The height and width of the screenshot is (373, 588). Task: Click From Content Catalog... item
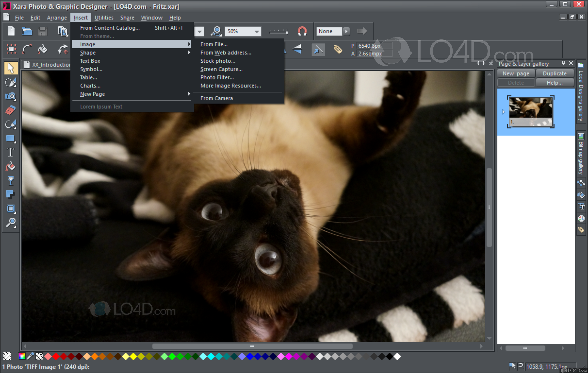[x=132, y=28]
